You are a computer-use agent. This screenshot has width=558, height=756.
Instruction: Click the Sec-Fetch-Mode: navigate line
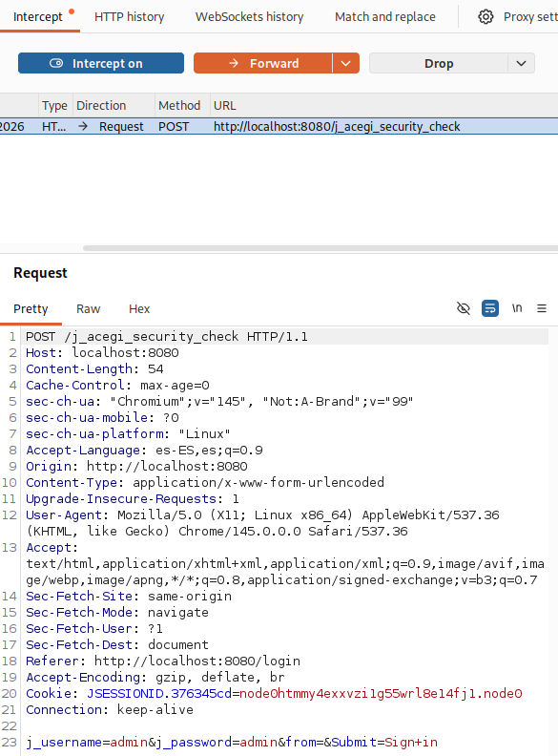click(117, 612)
